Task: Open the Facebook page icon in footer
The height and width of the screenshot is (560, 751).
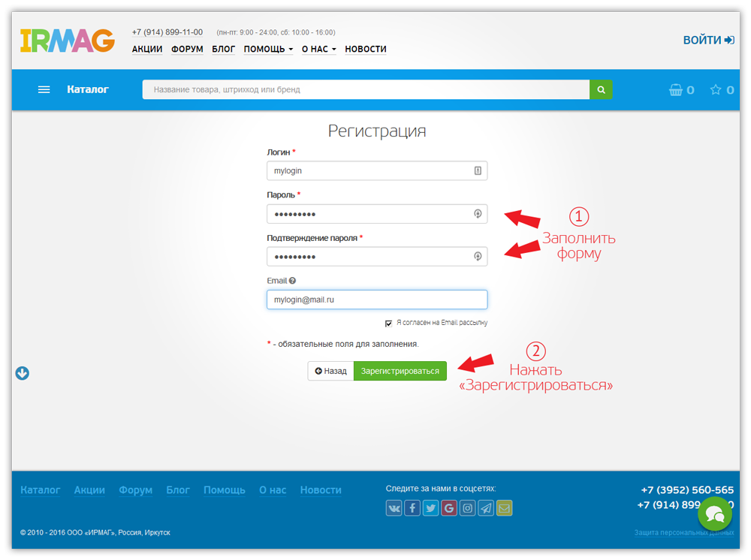Action: point(412,508)
